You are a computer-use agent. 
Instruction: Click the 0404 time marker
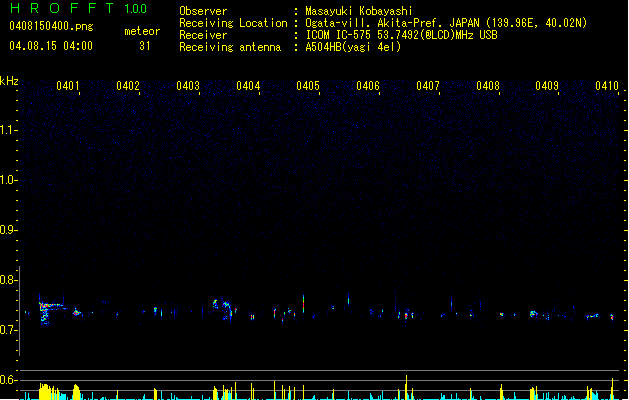248,85
